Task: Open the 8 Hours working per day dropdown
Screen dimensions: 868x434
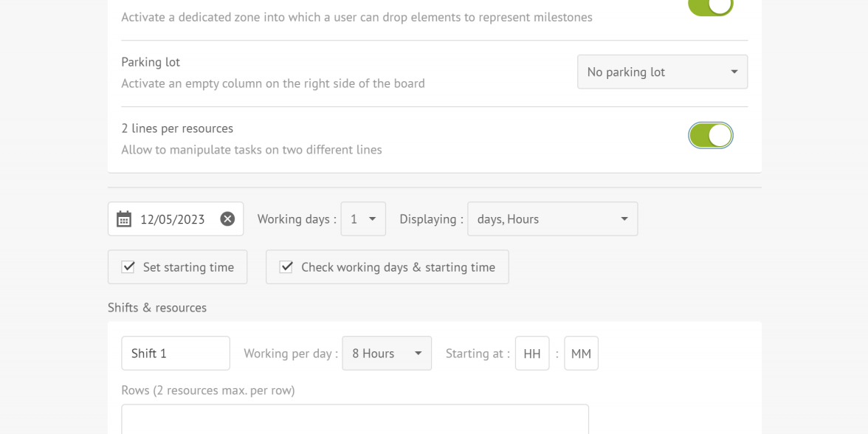Action: tap(387, 353)
